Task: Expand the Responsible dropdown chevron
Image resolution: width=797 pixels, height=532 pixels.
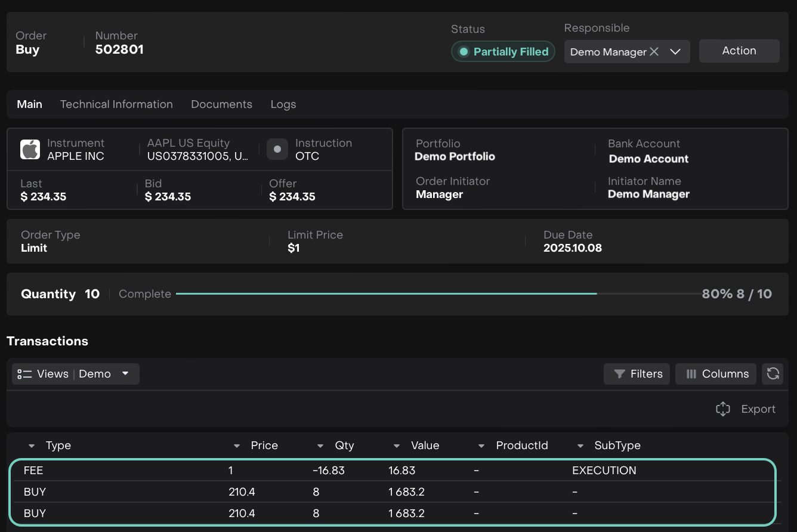Action: (675, 52)
